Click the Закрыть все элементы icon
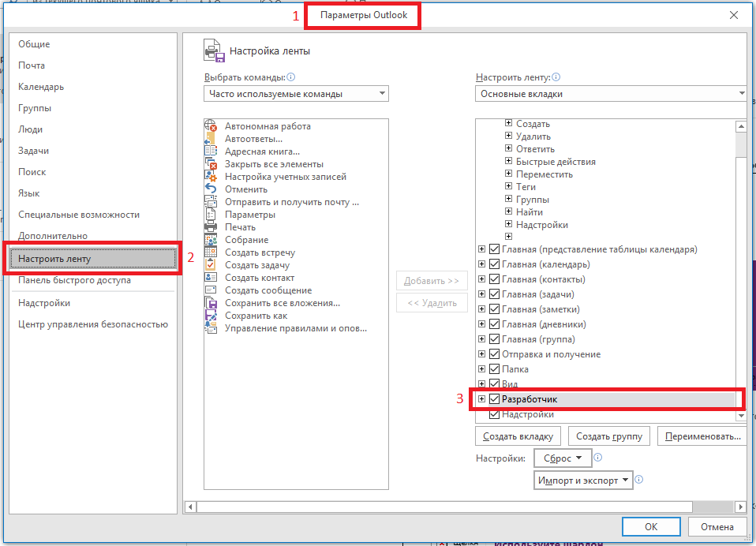The image size is (756, 546). click(211, 164)
